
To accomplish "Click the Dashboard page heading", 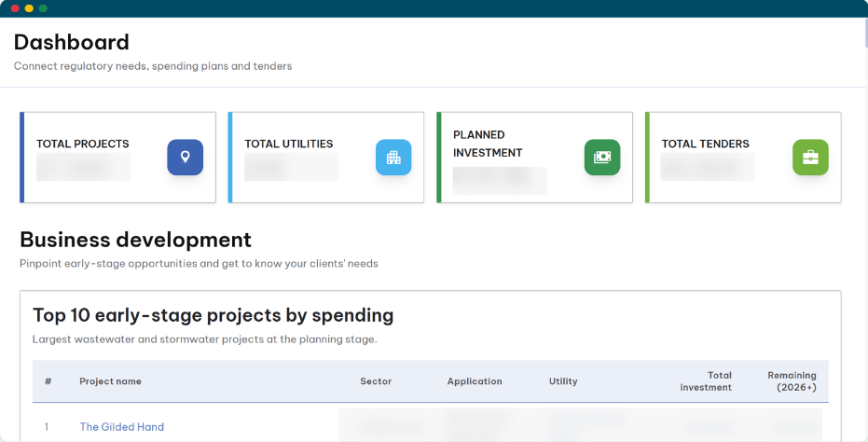I will pyautogui.click(x=72, y=42).
